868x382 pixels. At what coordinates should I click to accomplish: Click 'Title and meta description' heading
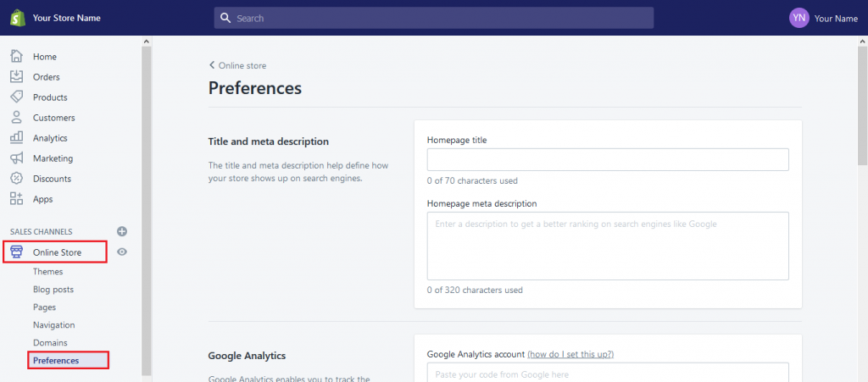[x=269, y=141]
